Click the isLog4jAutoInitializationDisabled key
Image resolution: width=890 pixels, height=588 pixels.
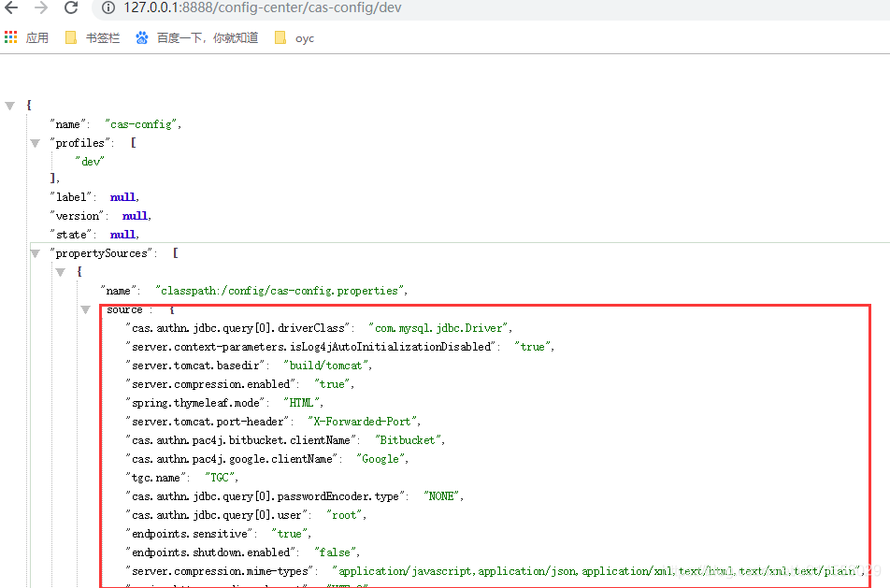click(x=311, y=347)
